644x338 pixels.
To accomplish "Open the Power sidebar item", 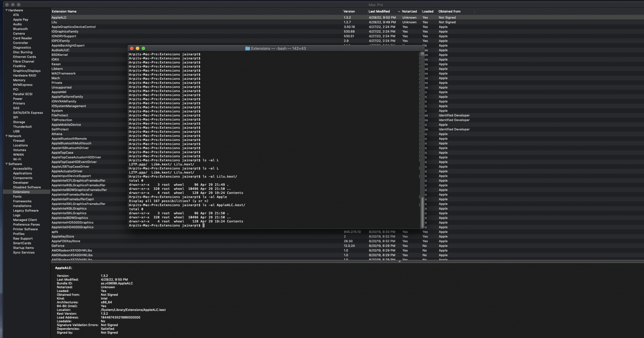I will pyautogui.click(x=18, y=99).
